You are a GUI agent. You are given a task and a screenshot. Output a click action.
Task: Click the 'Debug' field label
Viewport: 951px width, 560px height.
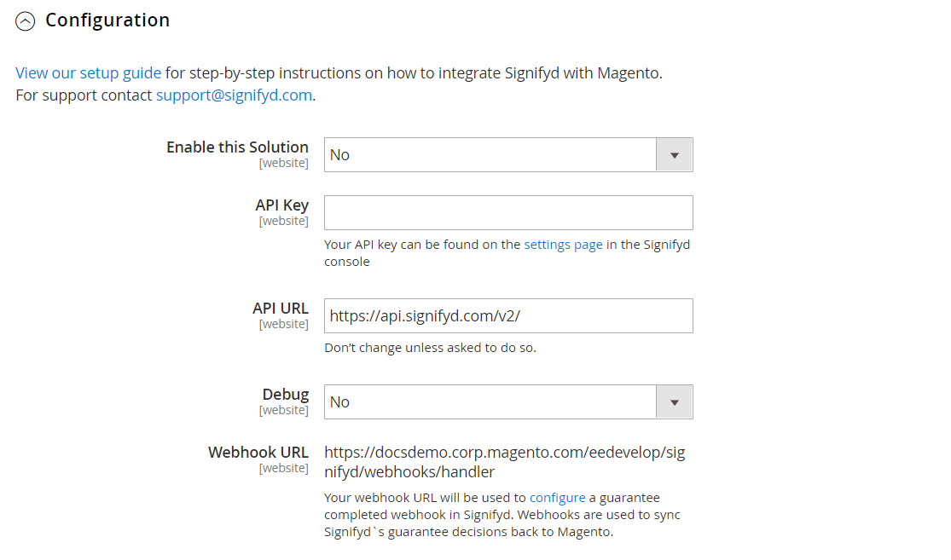pyautogui.click(x=285, y=395)
